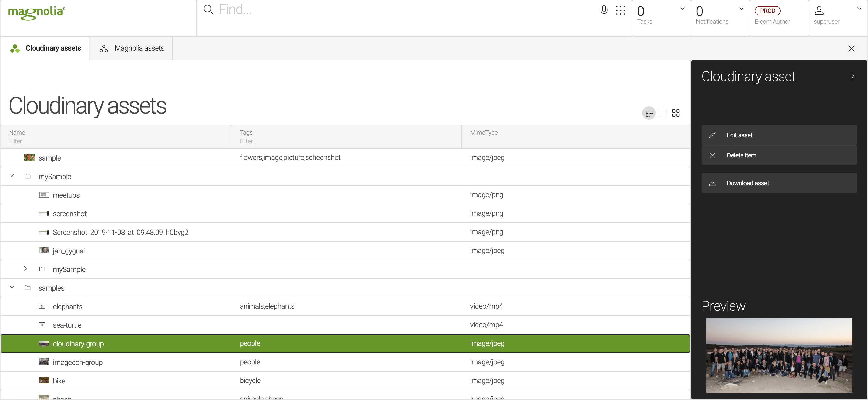
Task: Collapse the top-level mySample folder
Action: tap(12, 176)
